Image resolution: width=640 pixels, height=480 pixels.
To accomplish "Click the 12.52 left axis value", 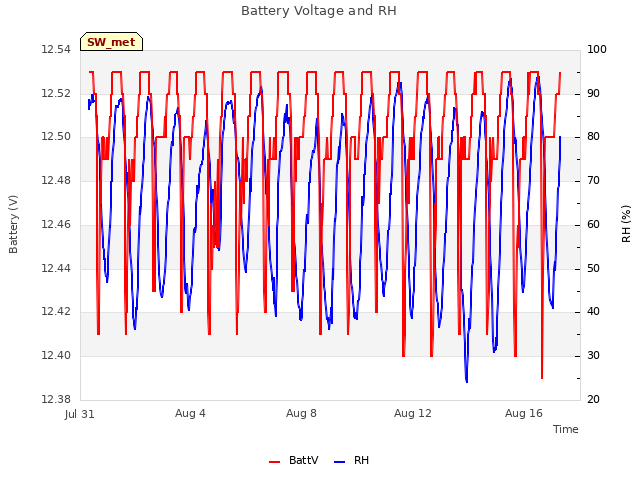I will click(56, 93).
